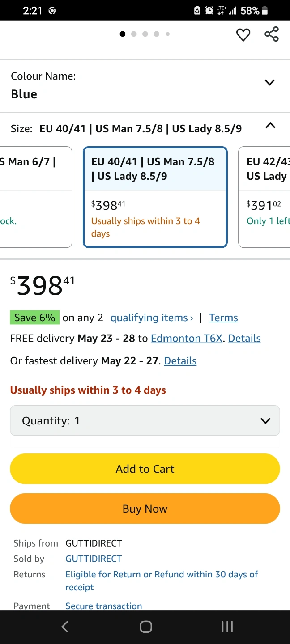Select US Man 6/7 size card
Image resolution: width=290 pixels, height=644 pixels.
click(36, 197)
